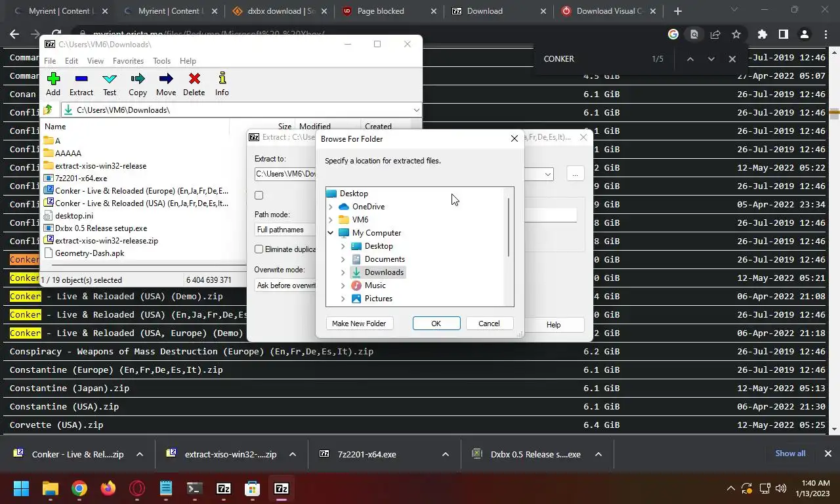Screen dimensions: 840x504
Task: Collapse My Computer node in folder tree
Action: 331,233
